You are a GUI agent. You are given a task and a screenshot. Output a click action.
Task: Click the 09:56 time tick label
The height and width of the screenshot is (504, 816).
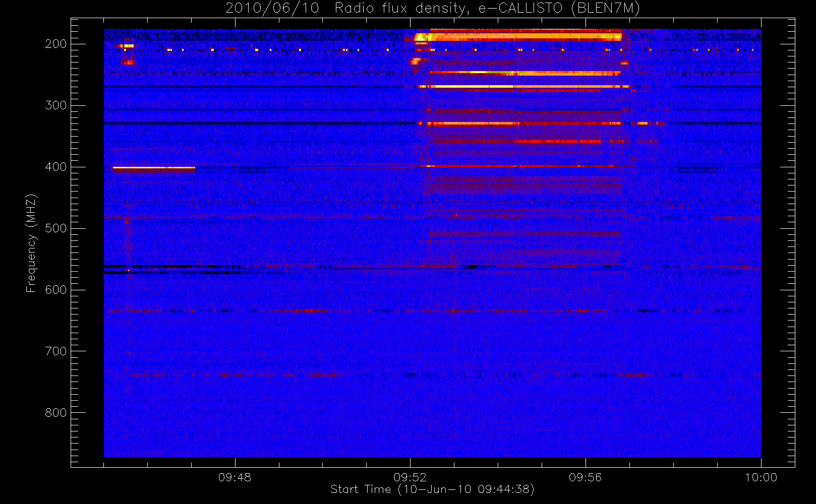[x=585, y=477]
